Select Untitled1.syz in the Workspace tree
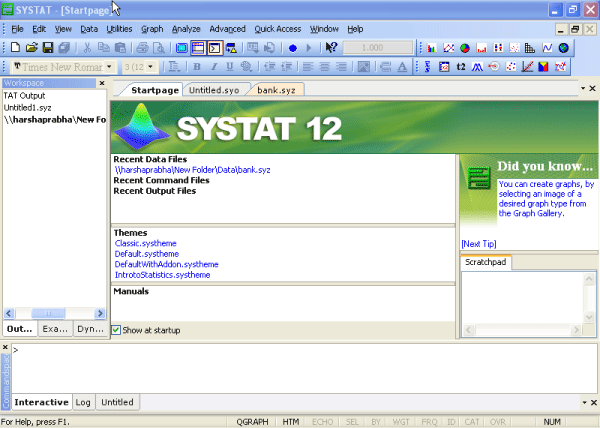The width and height of the screenshot is (600, 428). pyautogui.click(x=27, y=108)
